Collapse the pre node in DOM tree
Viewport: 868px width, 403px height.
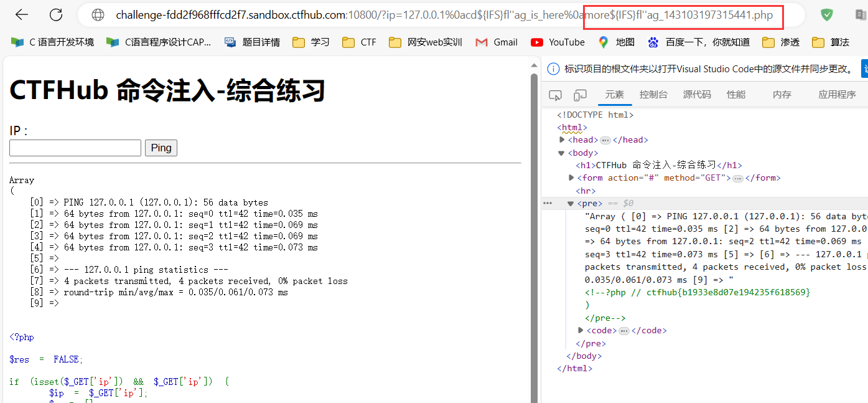click(571, 204)
